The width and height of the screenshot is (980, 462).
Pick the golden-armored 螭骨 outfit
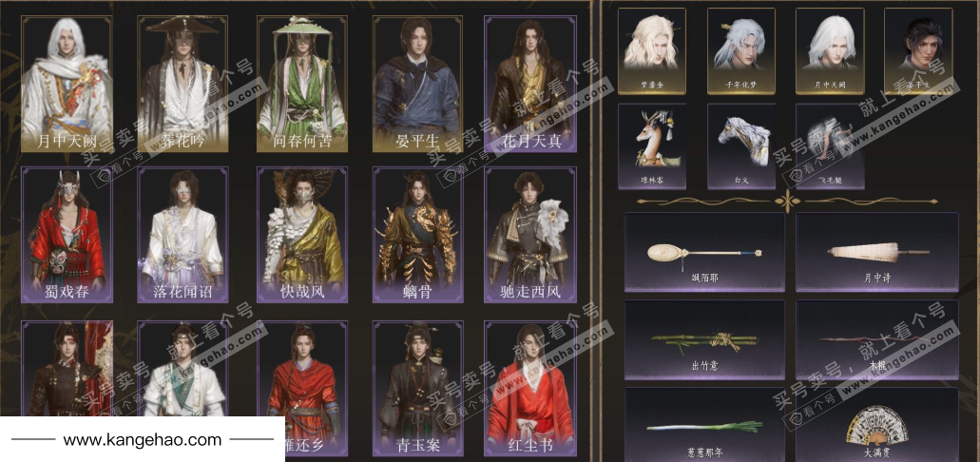click(x=417, y=235)
